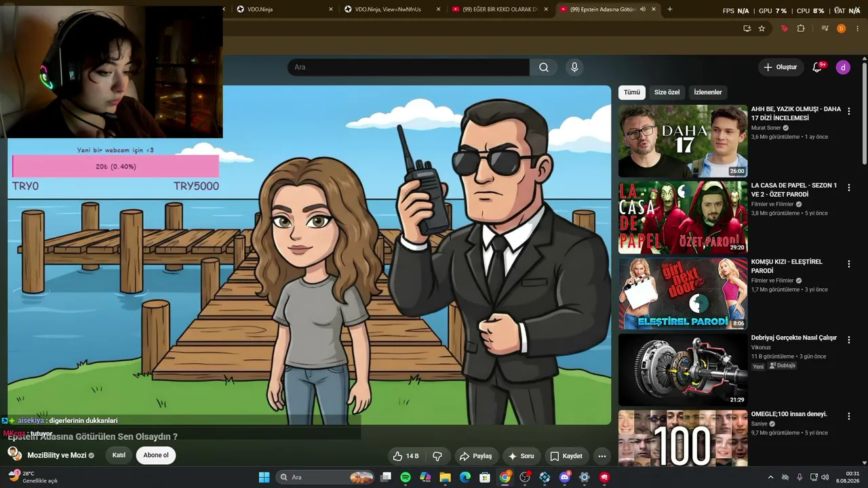Open the Chrome three-dot menu
This screenshot has height=488, width=868.
click(x=858, y=28)
